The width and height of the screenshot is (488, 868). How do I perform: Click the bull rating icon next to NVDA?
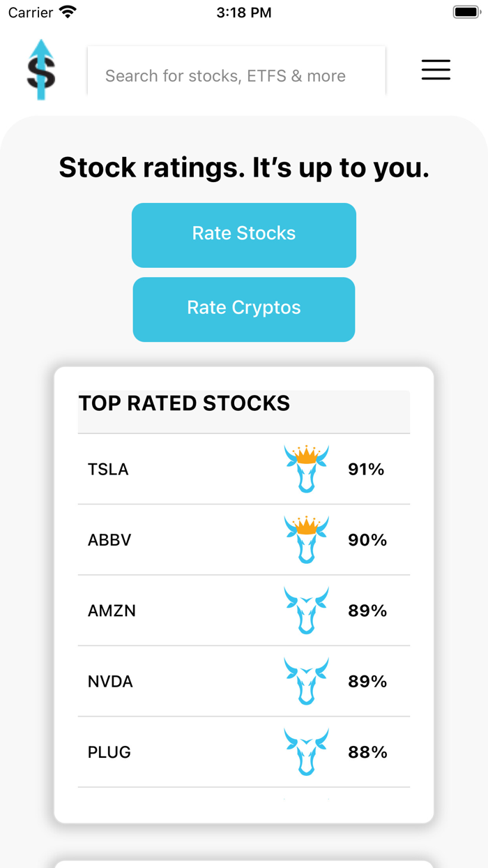point(306,681)
